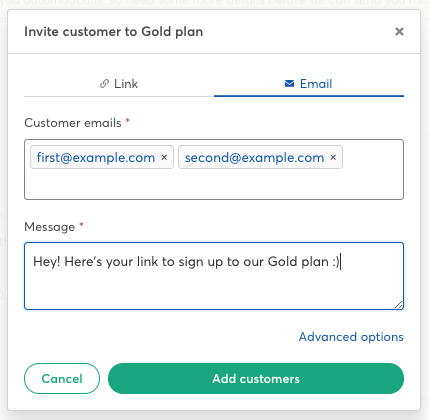The width and height of the screenshot is (429, 420).
Task: Click the red asterisk beside Customer emails
Action: point(127,121)
